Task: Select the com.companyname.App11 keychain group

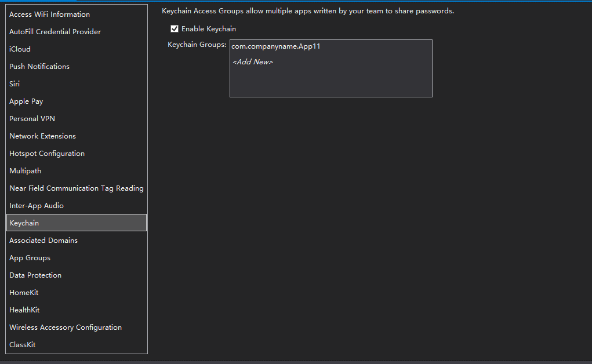Action: pos(276,46)
